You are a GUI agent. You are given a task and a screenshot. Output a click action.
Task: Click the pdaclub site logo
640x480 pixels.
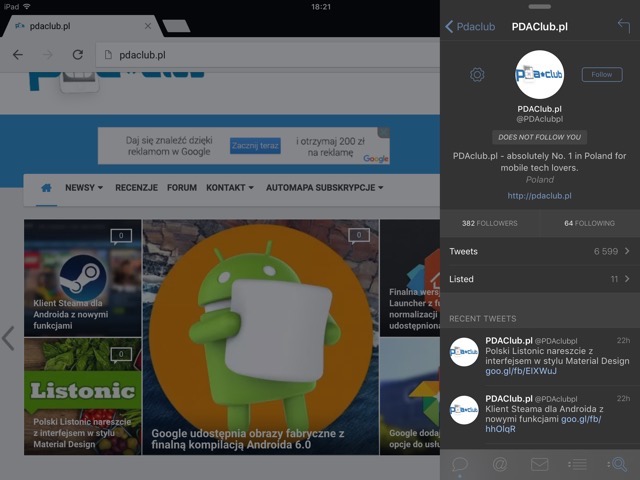click(116, 80)
